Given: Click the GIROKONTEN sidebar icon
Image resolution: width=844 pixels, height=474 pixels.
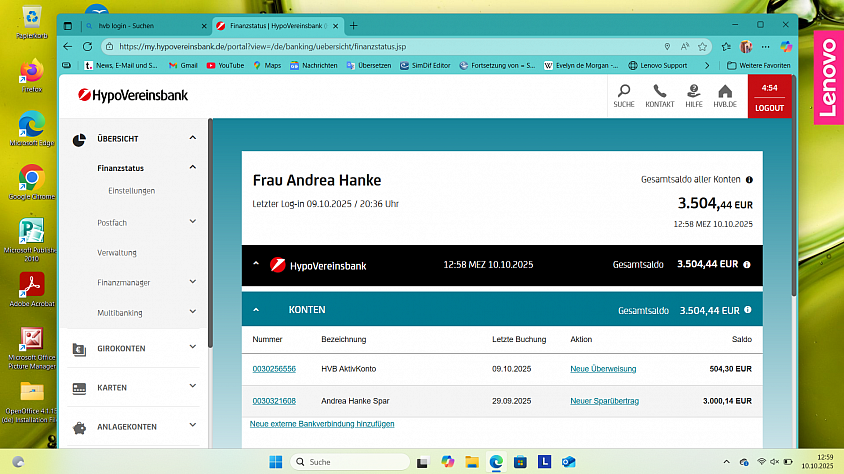Looking at the screenshot, I should click(x=79, y=349).
